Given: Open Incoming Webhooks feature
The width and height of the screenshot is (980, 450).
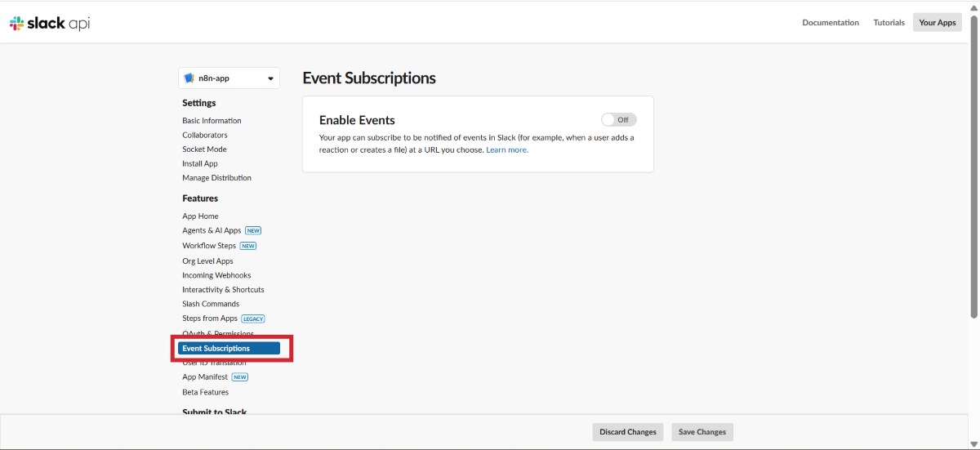Looking at the screenshot, I should click(x=216, y=275).
